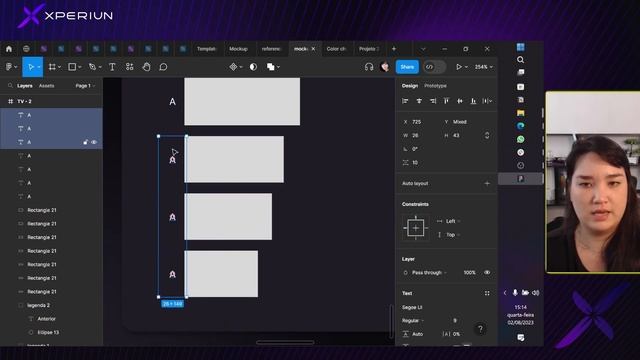The width and height of the screenshot is (640, 360).
Task: Open Present play options dropdown arrow
Action: point(466,67)
